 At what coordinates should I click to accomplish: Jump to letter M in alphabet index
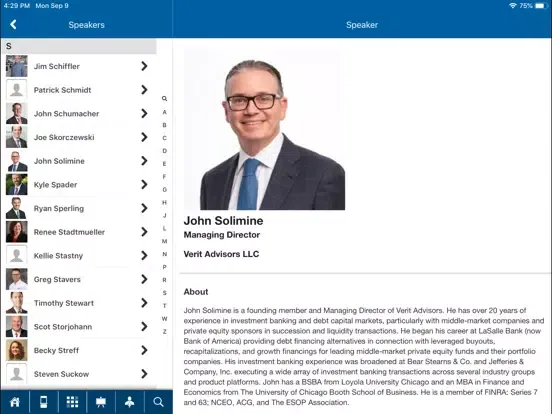(164, 241)
